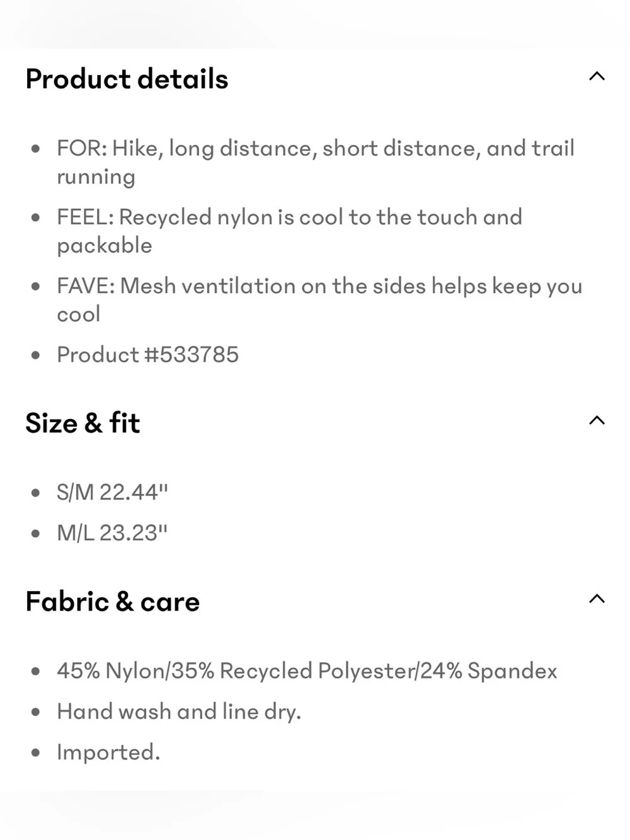
Task: Tap the Size & fit heading
Action: click(83, 423)
